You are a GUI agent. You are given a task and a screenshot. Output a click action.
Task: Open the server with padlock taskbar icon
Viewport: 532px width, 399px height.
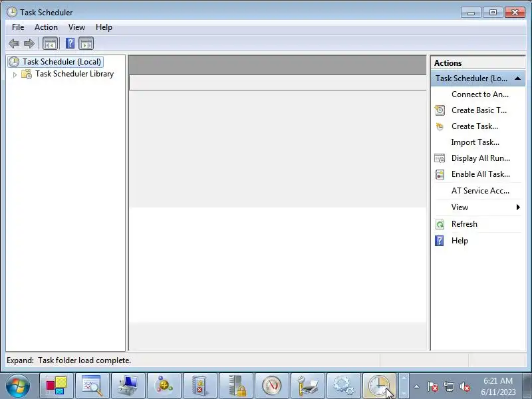point(236,386)
